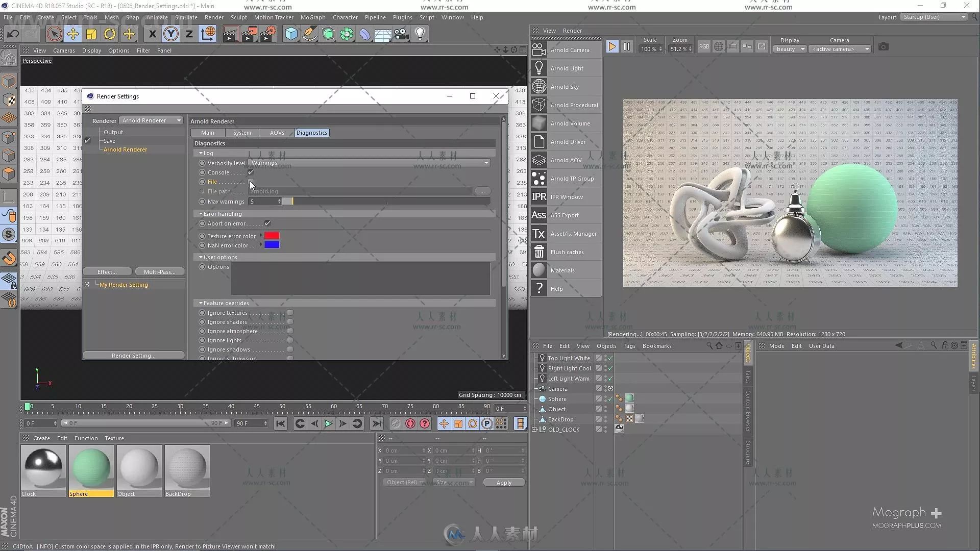Expand the Error handling section
The image size is (980, 551).
click(x=201, y=213)
